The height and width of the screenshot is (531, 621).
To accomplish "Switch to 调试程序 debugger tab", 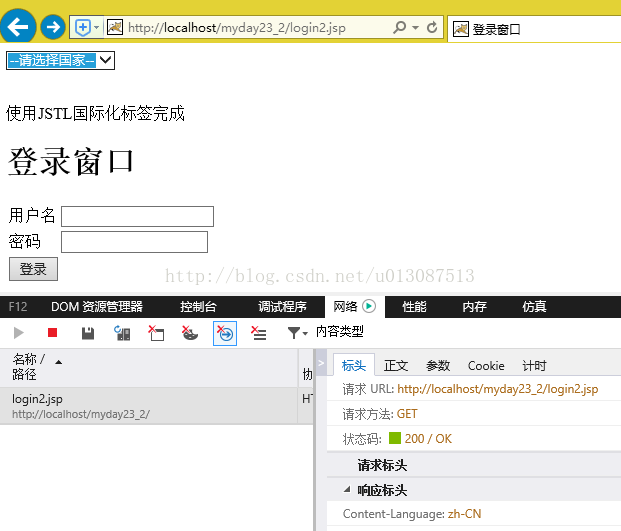I will (x=282, y=306).
